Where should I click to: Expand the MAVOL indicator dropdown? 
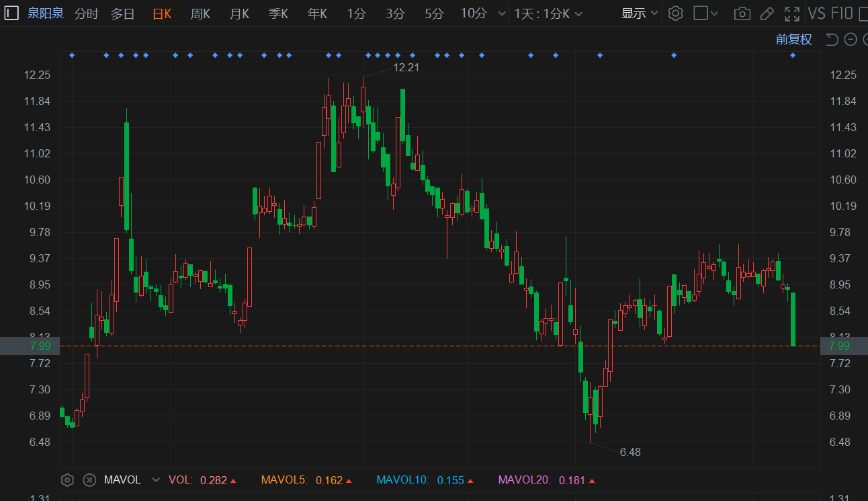(x=156, y=480)
